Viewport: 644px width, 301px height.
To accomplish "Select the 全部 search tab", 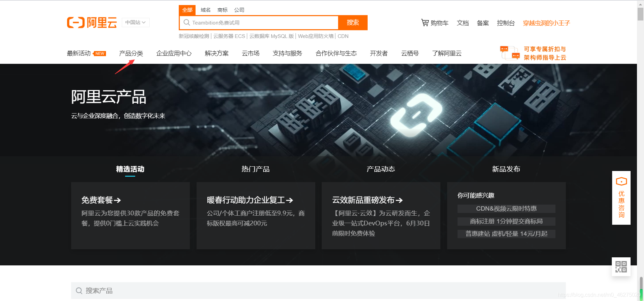I will tap(187, 10).
